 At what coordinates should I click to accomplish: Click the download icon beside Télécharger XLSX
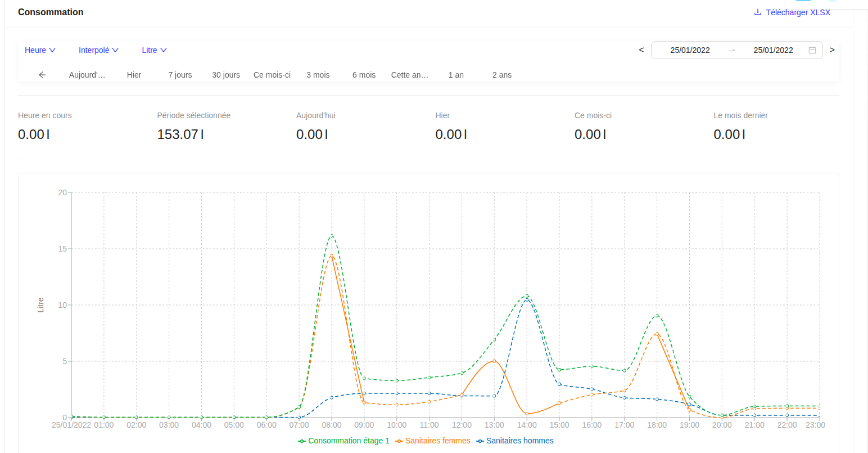coord(758,12)
